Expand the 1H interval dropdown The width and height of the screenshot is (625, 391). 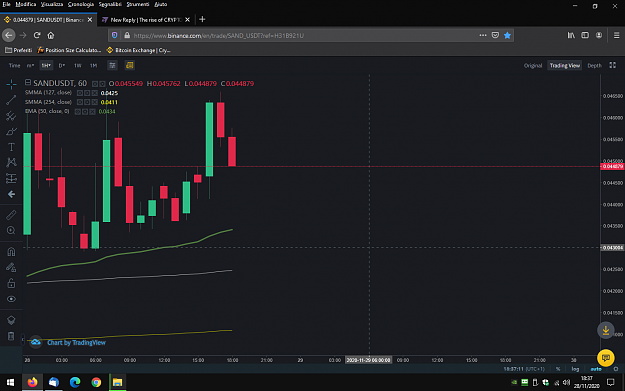[46, 65]
